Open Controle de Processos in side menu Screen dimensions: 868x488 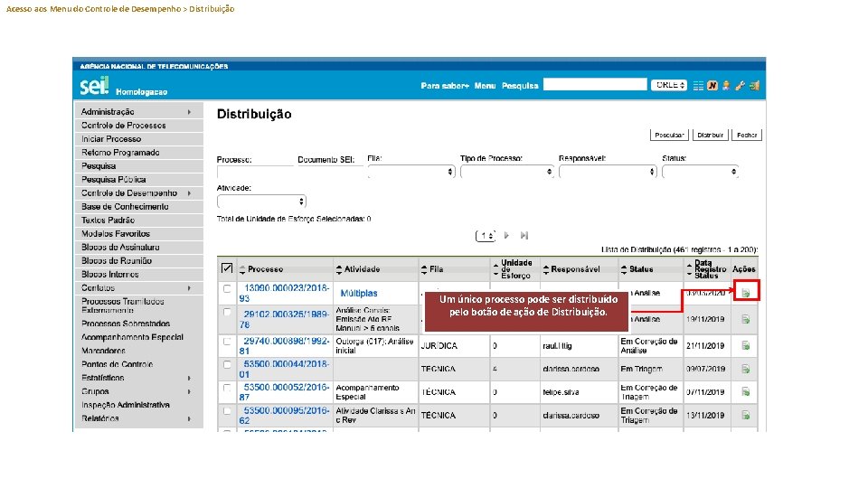tap(138, 126)
